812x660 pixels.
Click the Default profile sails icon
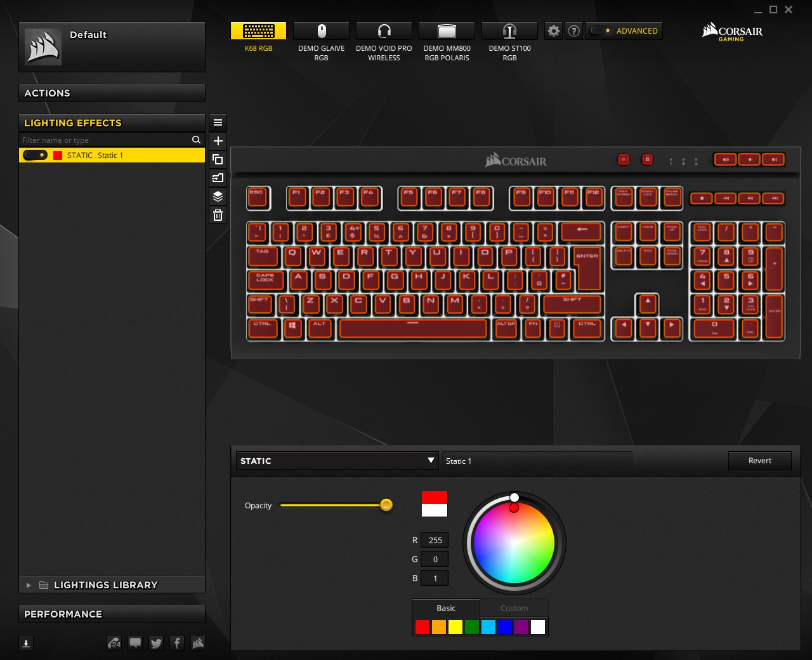[x=43, y=47]
